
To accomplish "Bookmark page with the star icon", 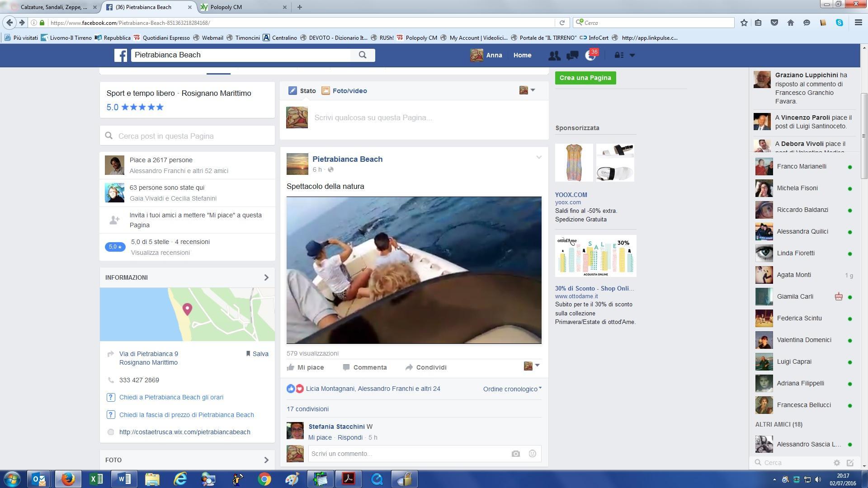I will [744, 23].
